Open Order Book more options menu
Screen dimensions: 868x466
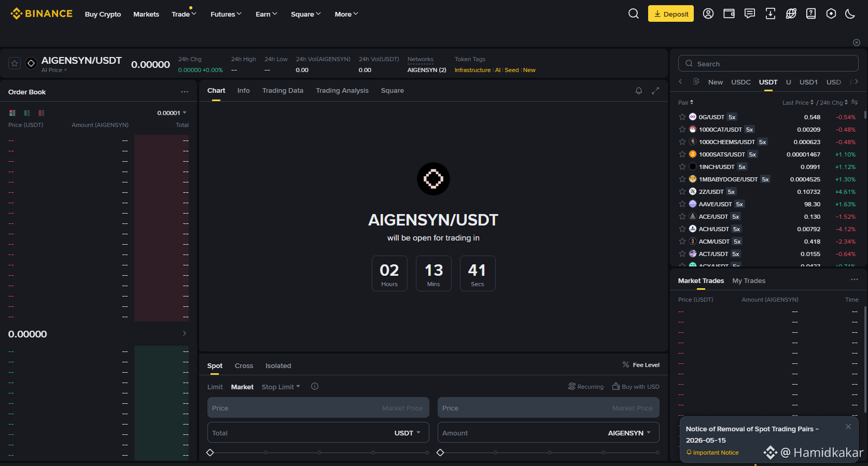[185, 92]
